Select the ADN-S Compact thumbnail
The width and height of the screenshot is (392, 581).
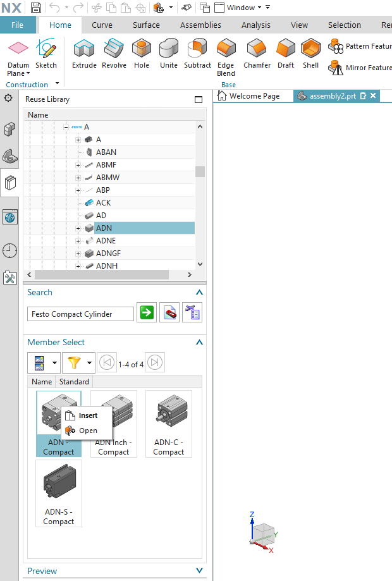click(x=59, y=493)
